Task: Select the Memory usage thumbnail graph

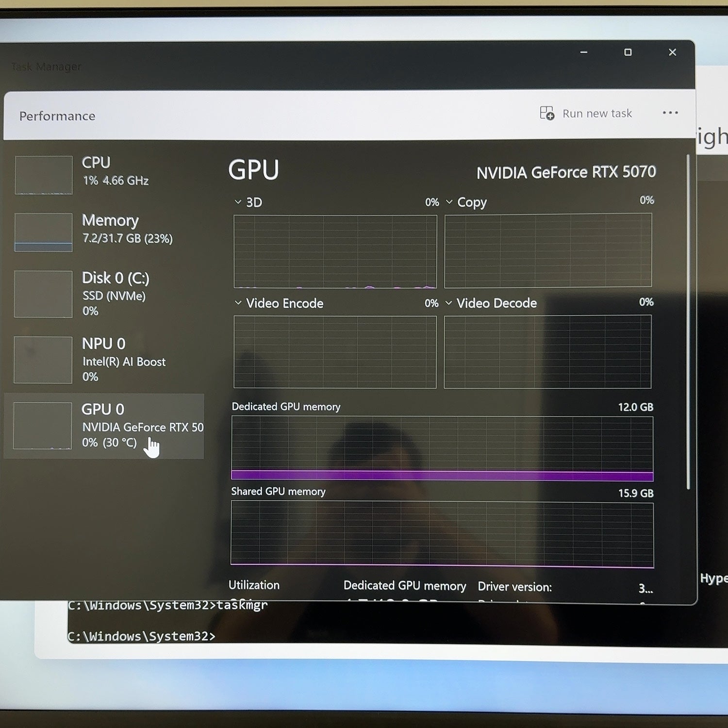Action: (44, 232)
